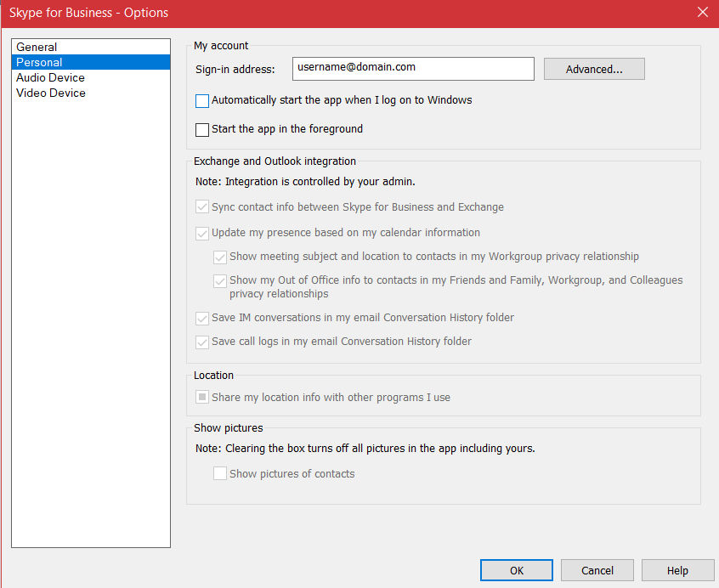Image resolution: width=719 pixels, height=588 pixels.
Task: Check Start the app in the foreground
Action: point(202,129)
